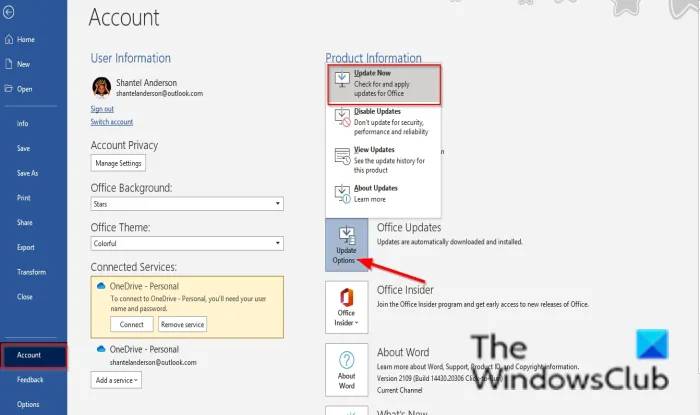
Task: Click the Switch account link
Action: [x=112, y=122]
